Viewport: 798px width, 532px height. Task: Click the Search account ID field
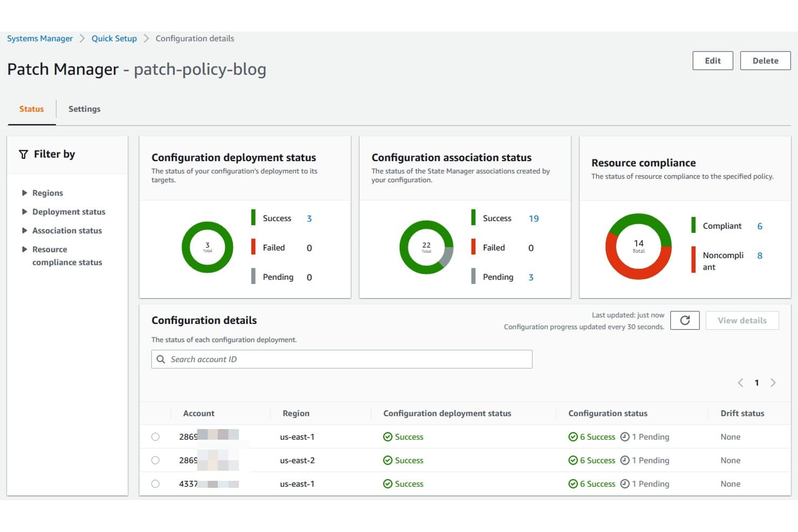click(342, 359)
